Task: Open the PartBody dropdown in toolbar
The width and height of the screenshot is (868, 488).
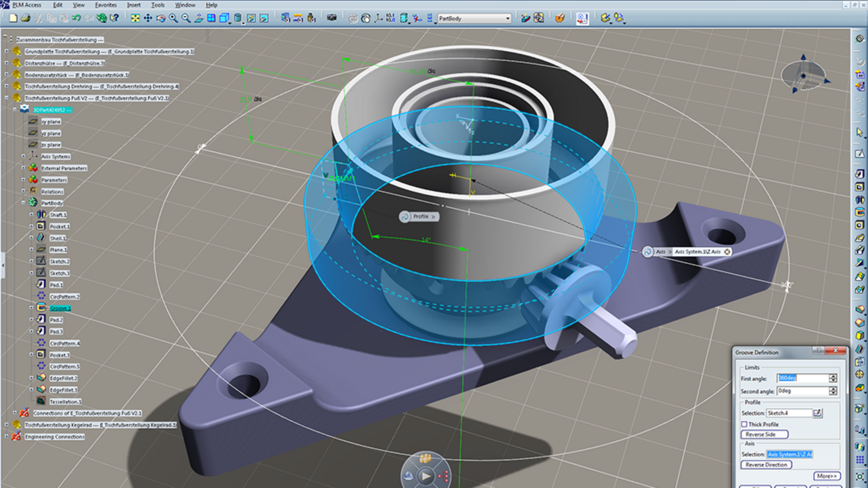Action: [508, 18]
